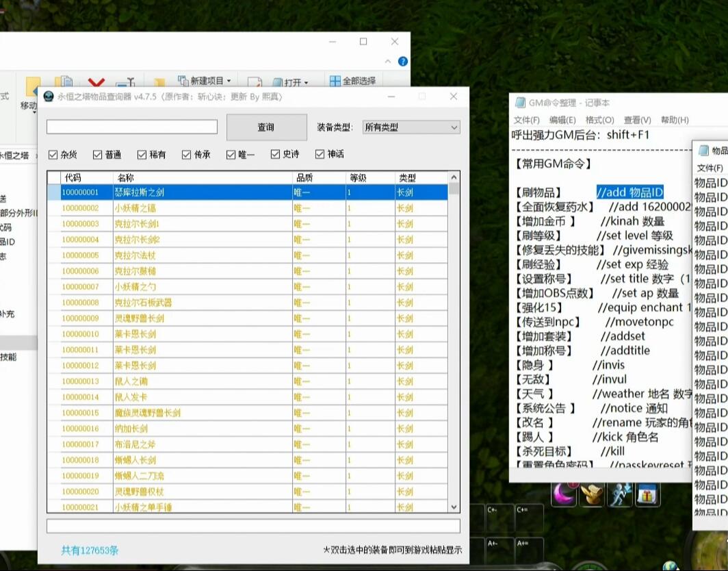Click the item query tool's alien title icon
Screen dimensions: 728x571
49,97
